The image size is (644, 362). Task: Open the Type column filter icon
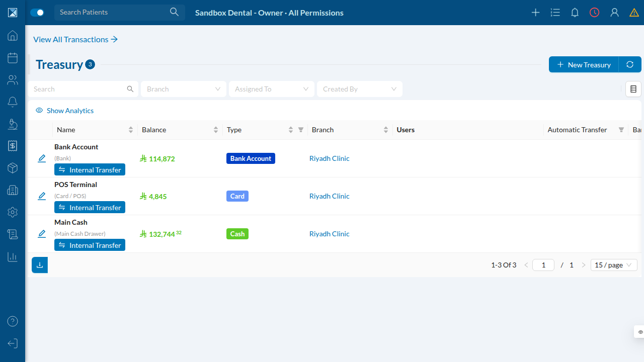301,130
